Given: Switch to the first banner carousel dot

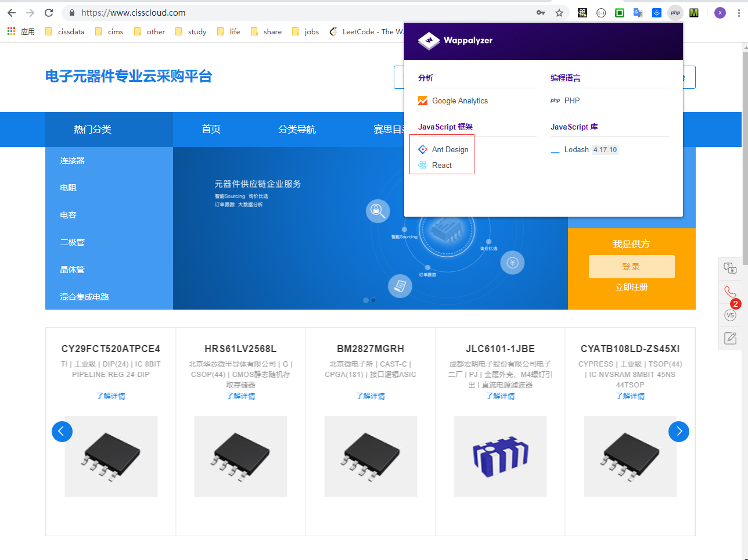Looking at the screenshot, I should (366, 300).
